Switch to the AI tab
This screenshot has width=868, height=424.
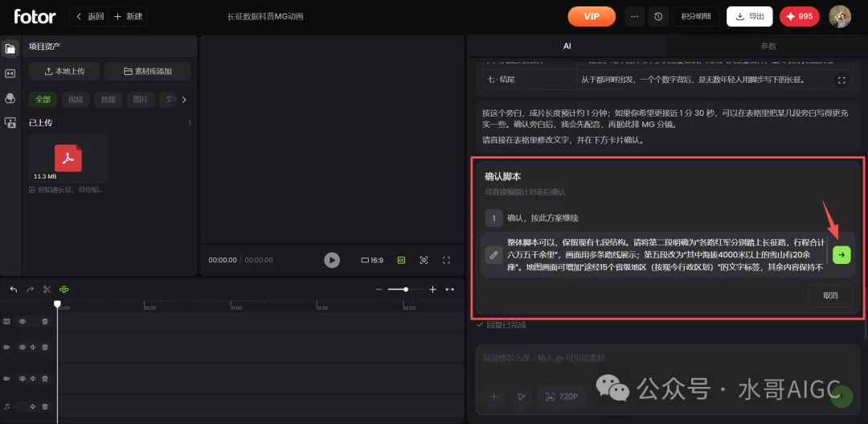[567, 47]
